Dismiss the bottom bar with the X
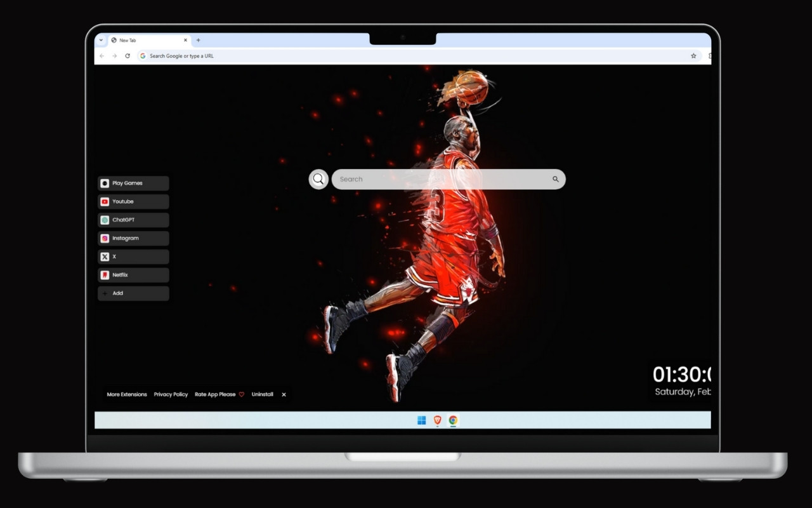812x508 pixels. pyautogui.click(x=284, y=394)
